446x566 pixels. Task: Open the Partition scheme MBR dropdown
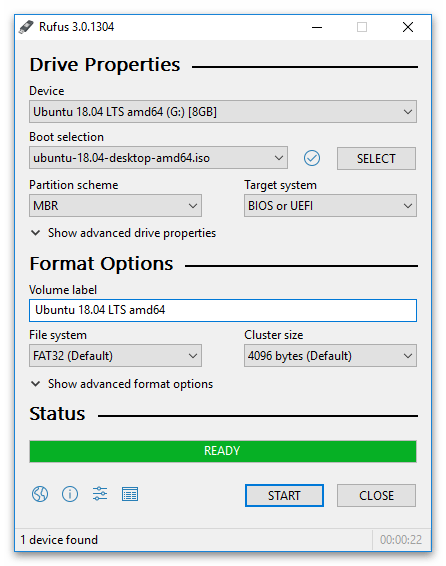pos(115,206)
